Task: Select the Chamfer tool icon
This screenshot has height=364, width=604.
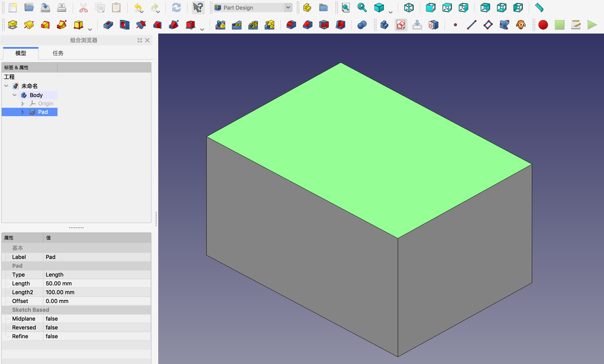Action: click(307, 25)
